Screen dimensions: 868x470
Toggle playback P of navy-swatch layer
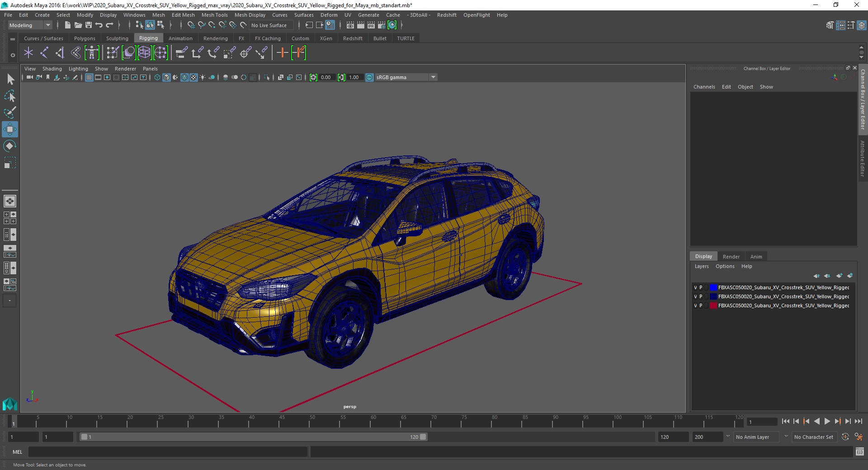tap(701, 296)
